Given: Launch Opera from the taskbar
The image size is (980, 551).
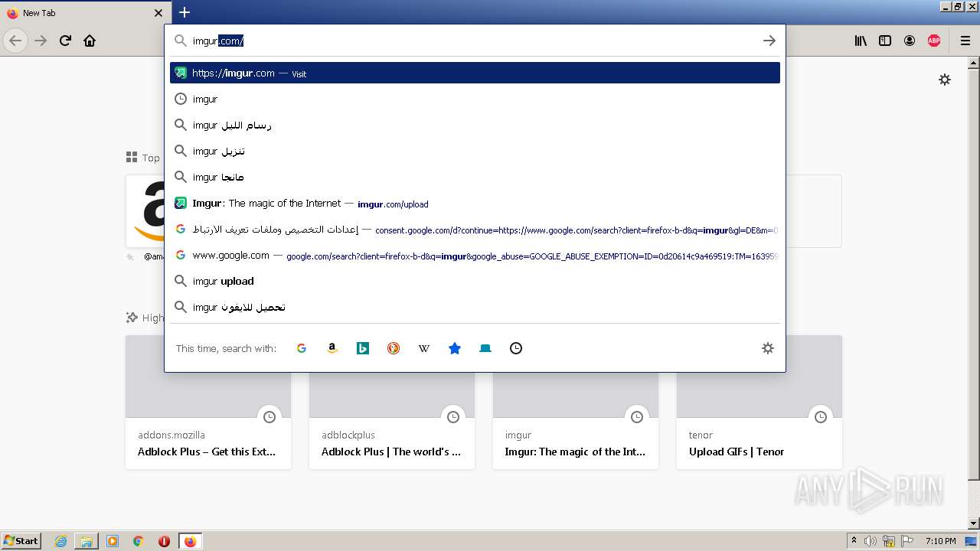Looking at the screenshot, I should point(164,541).
